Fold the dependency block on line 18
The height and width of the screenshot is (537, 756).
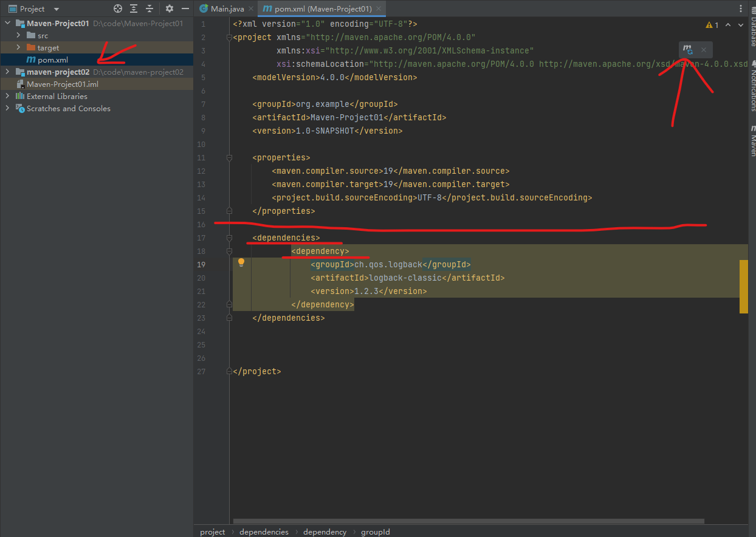tap(229, 251)
